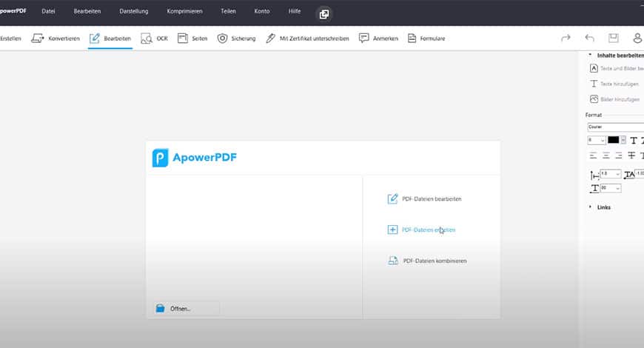Viewport: 644px width, 348px height.
Task: Click the Texte und Bilder bearbeiten icon
Action: [x=594, y=68]
